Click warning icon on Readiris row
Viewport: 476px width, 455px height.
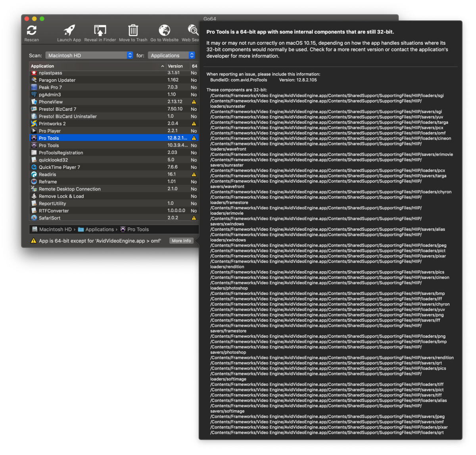tap(194, 175)
